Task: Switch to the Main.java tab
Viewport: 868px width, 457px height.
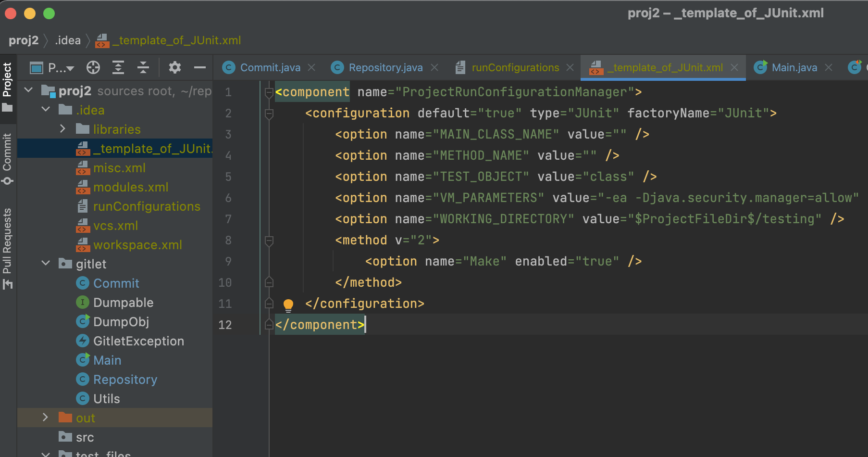Action: pyautogui.click(x=794, y=68)
